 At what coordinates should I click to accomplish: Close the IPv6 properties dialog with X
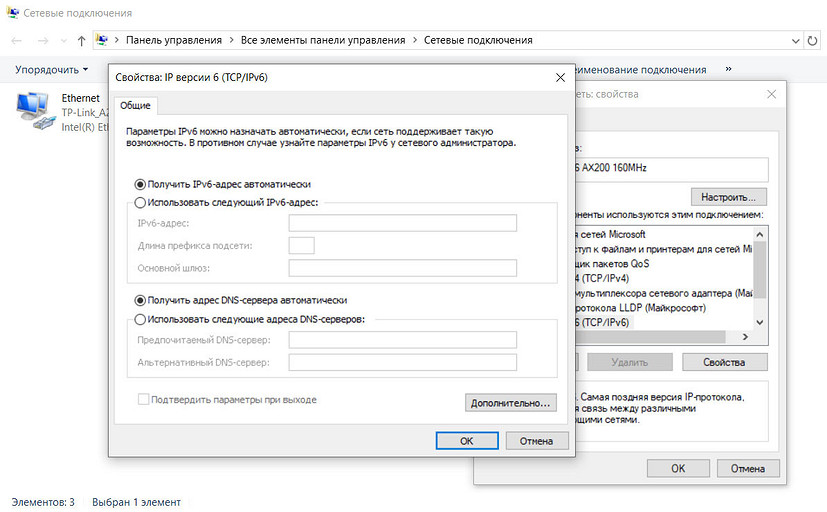[x=560, y=77]
